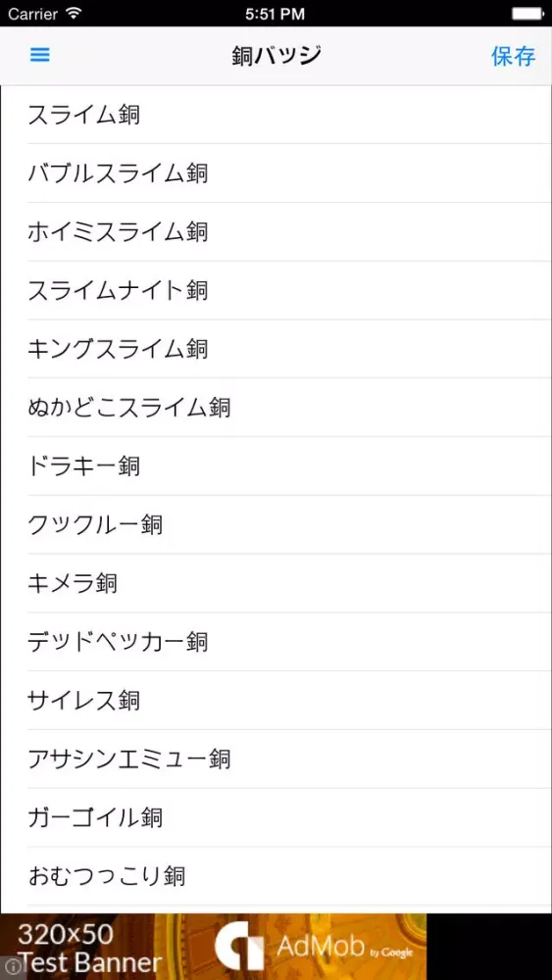
Task: Pick the ぬかどこスライム銅 row
Action: tap(276, 408)
